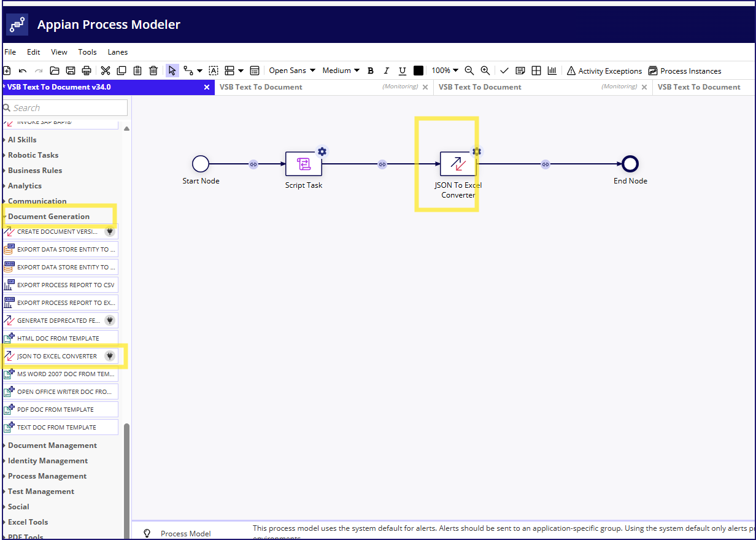Viewport: 756px width, 540px height.
Task: Toggle italic formatting
Action: pos(386,71)
